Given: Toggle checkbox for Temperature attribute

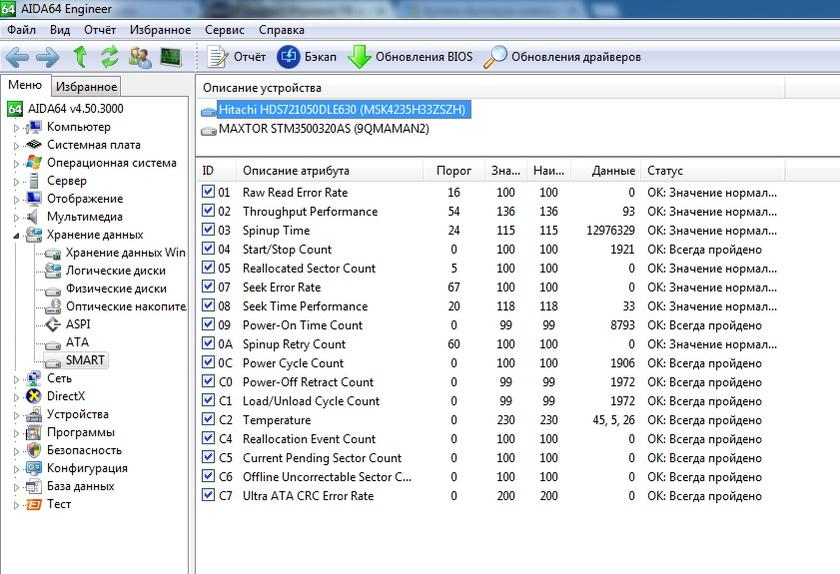Looking at the screenshot, I should coord(208,419).
